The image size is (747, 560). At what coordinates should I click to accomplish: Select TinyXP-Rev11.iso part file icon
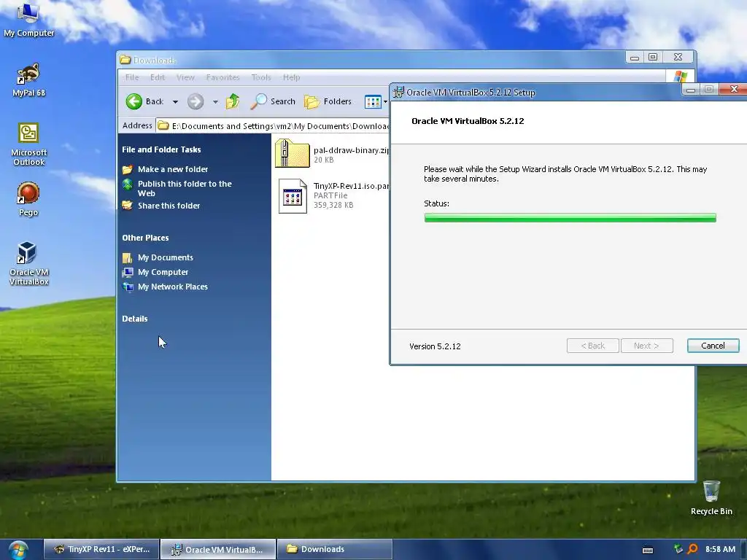click(293, 195)
